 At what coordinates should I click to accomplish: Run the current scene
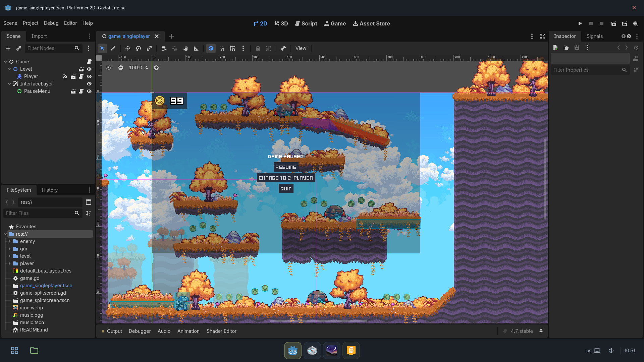point(614,23)
